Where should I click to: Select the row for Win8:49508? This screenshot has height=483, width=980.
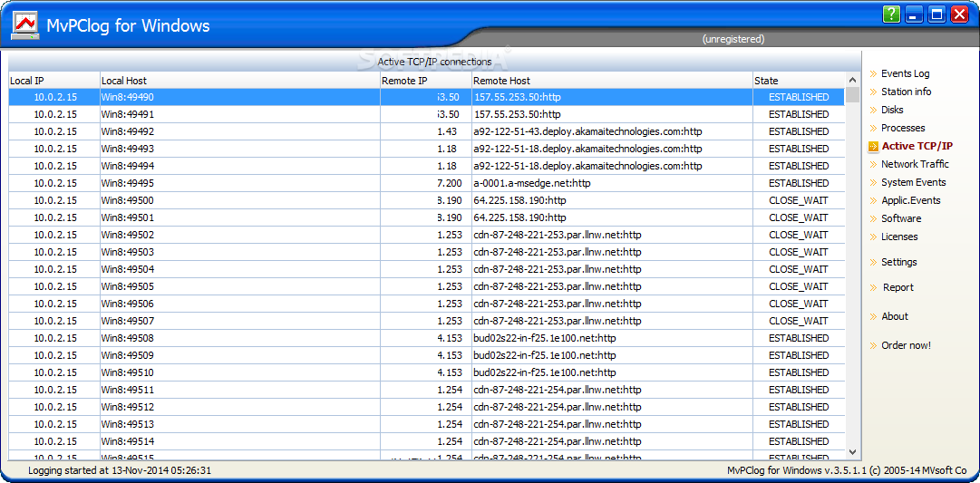pyautogui.click(x=426, y=338)
